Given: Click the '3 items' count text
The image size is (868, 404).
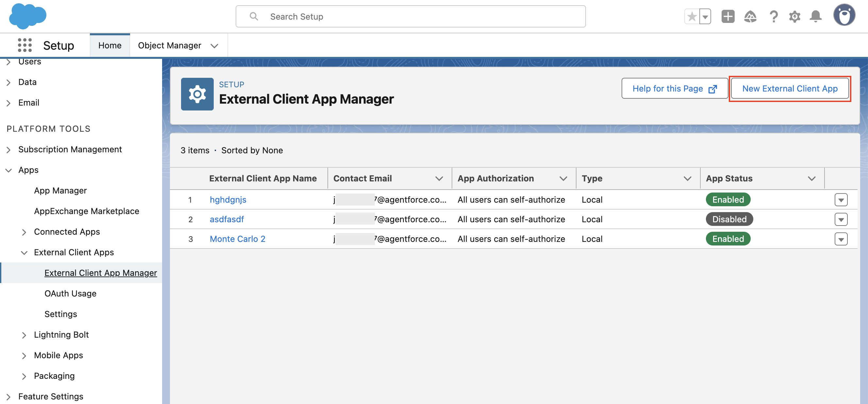Looking at the screenshot, I should tap(195, 150).
